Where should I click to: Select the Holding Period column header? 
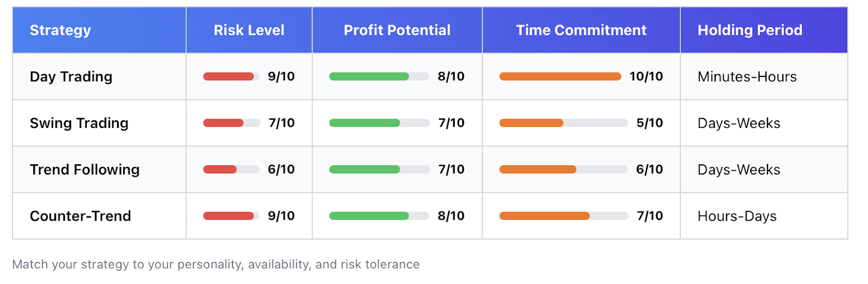(x=750, y=30)
